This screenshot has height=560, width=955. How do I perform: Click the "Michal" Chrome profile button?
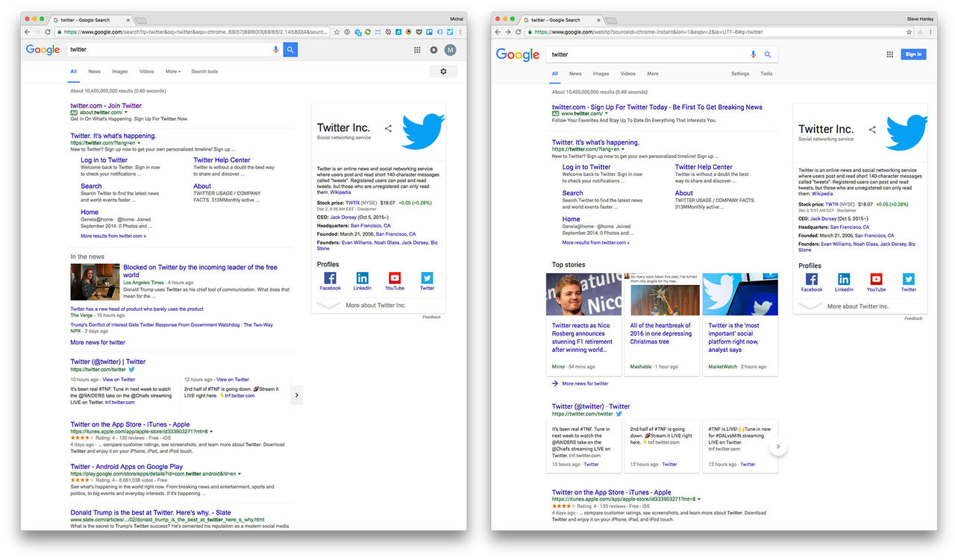[456, 19]
